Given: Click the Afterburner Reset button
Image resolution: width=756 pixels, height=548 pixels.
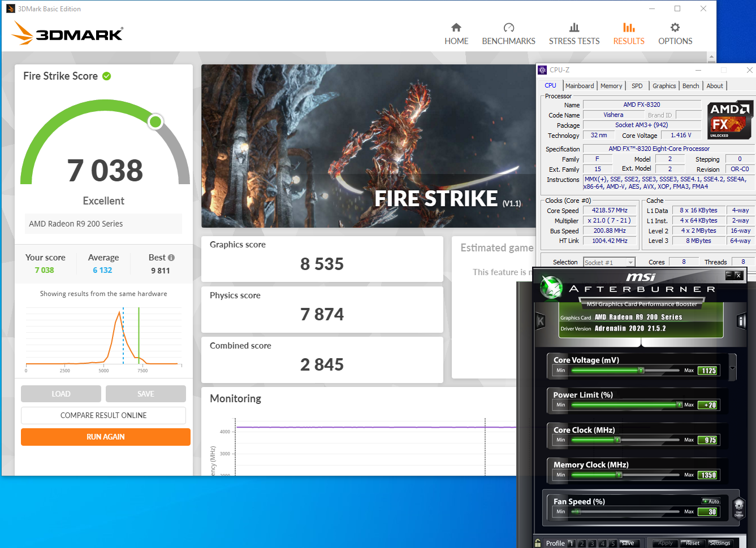Looking at the screenshot, I should [693, 543].
